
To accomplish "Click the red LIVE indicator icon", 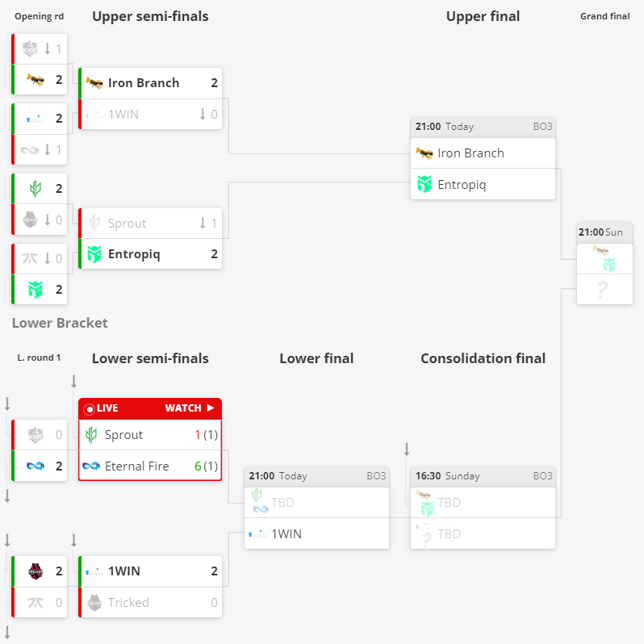I will [x=90, y=409].
